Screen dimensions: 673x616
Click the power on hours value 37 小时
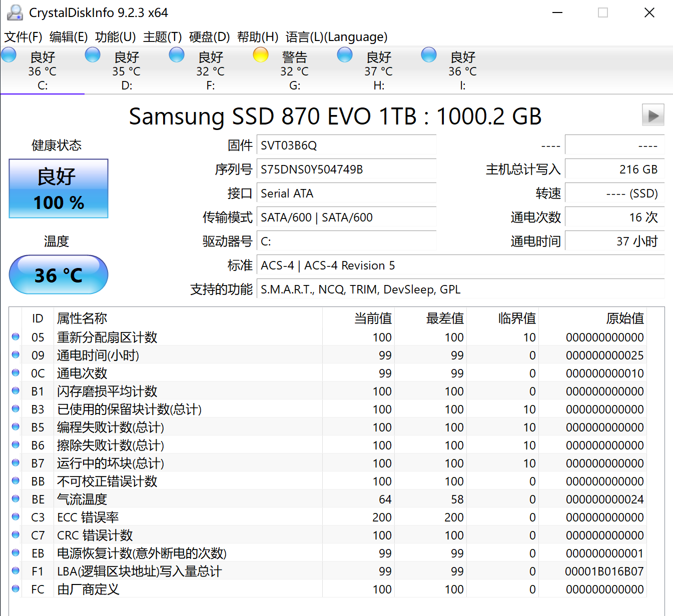[614, 241]
